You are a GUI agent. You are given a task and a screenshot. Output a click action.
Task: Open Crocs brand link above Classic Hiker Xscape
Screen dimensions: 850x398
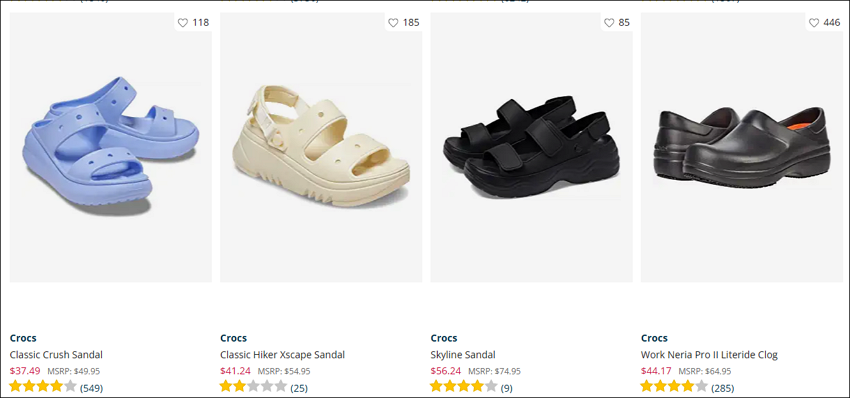pyautogui.click(x=234, y=338)
